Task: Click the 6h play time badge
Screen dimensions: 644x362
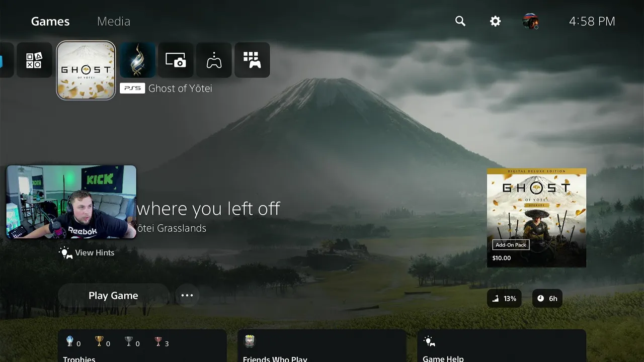Action: tap(547, 299)
